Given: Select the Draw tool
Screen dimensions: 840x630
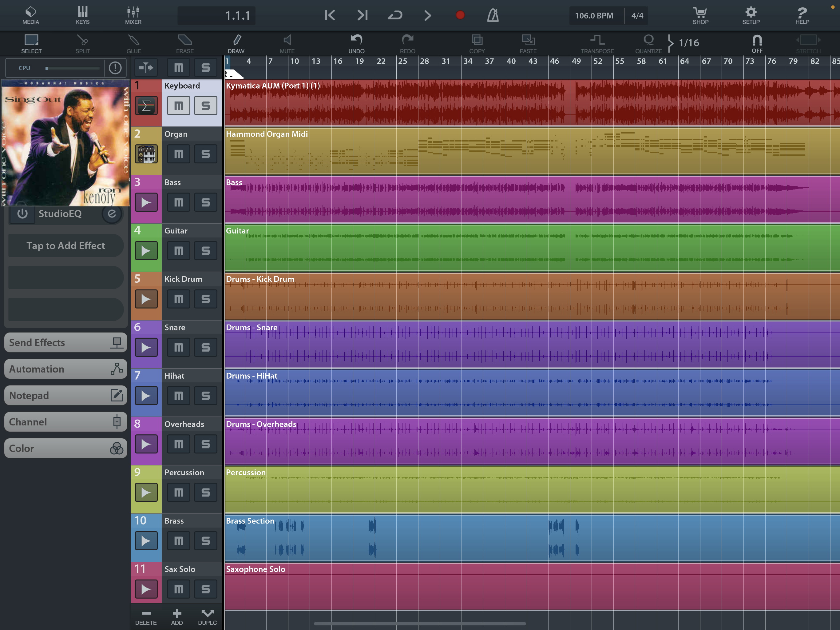Looking at the screenshot, I should (x=236, y=42).
